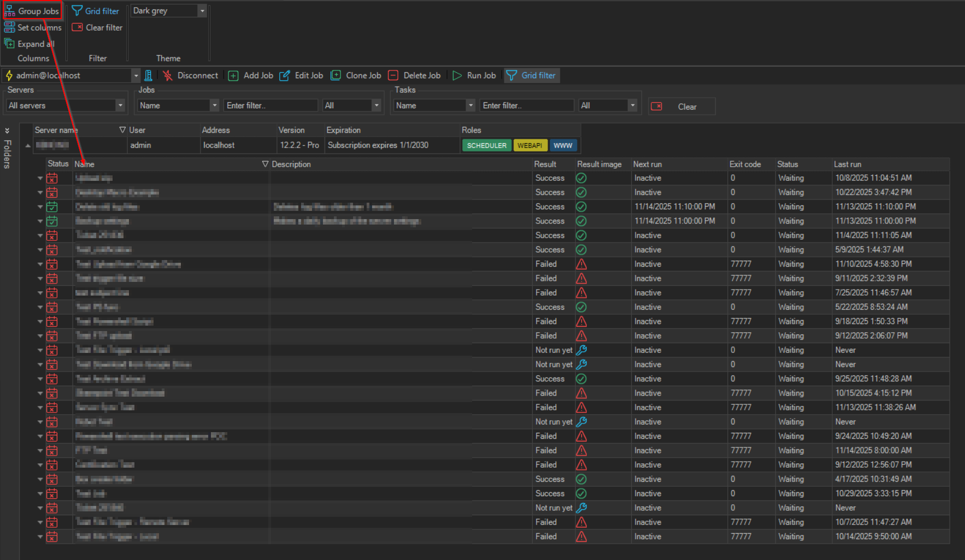This screenshot has height=560, width=965.
Task: Open the All servers dropdown
Action: point(120,105)
